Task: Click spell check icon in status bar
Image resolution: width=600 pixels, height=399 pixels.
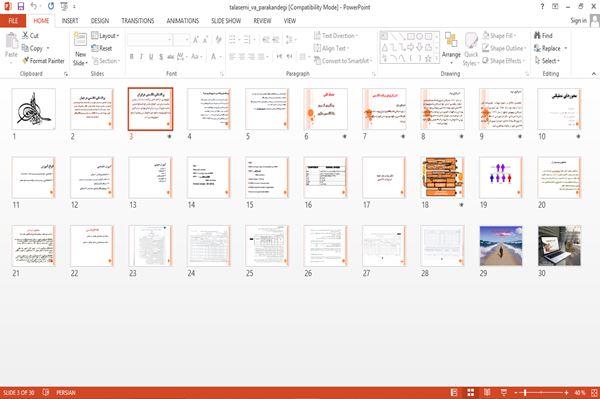Action: 46,392
